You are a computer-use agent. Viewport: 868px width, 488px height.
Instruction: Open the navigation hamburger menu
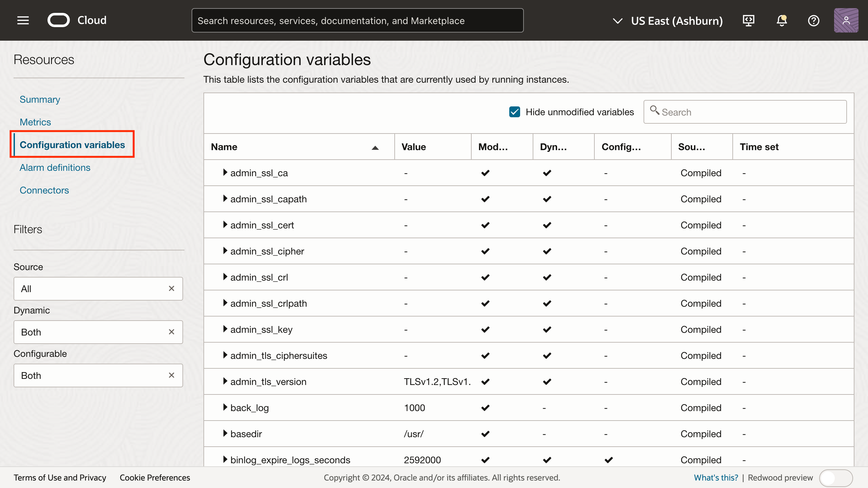pos(23,20)
